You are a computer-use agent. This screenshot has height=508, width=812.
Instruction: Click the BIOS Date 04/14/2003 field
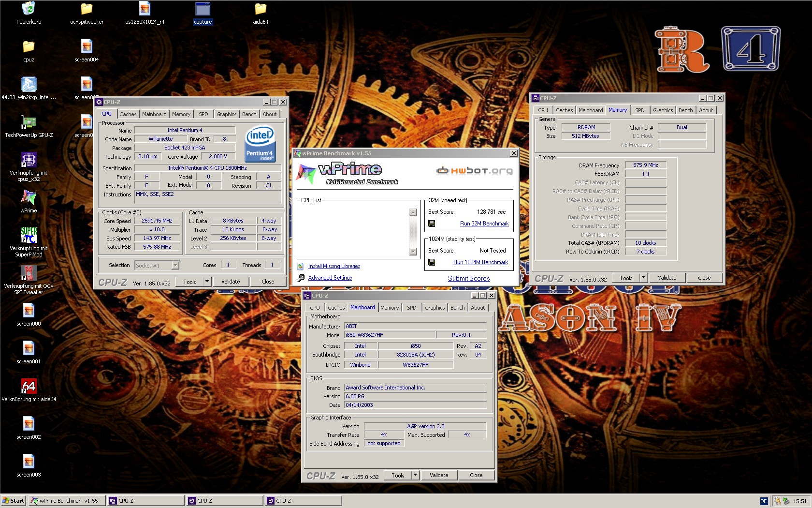point(415,405)
